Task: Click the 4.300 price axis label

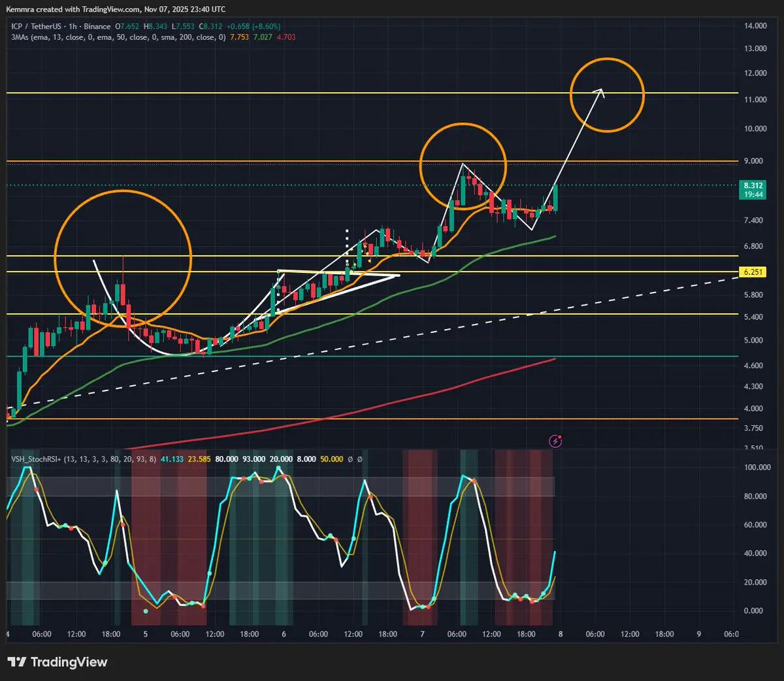Action: coord(753,387)
